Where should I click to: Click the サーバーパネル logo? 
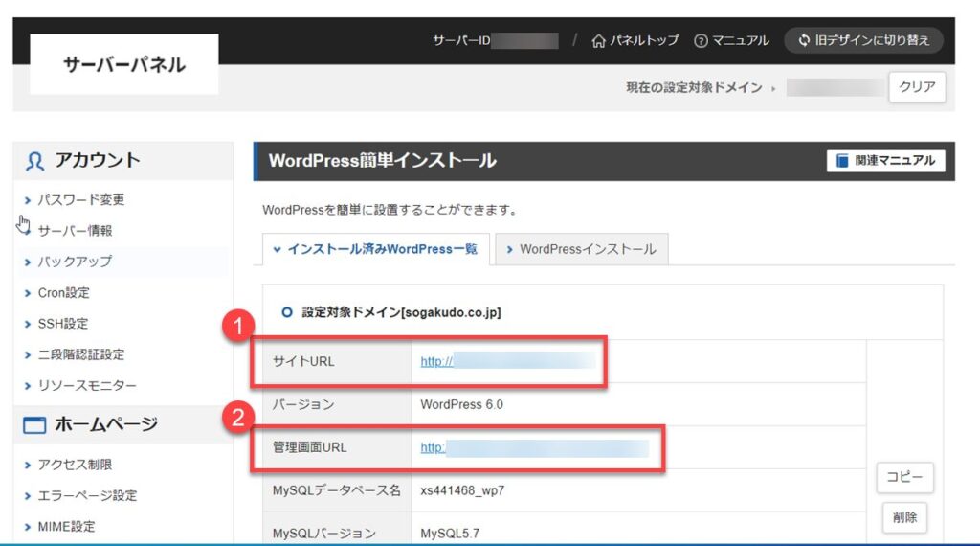click(123, 64)
